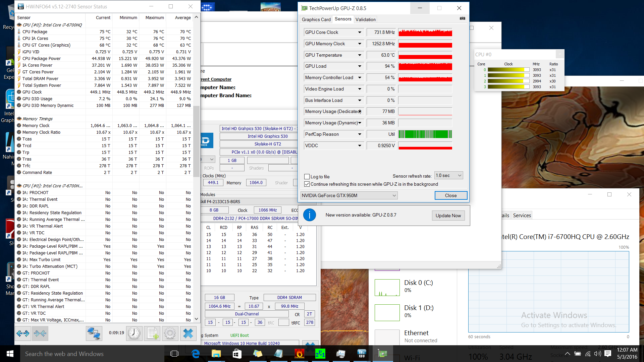Image resolution: width=644 pixels, height=362 pixels.
Task: Open NVIDIA GeForce GTX 950M GPU selector
Action: 349,195
